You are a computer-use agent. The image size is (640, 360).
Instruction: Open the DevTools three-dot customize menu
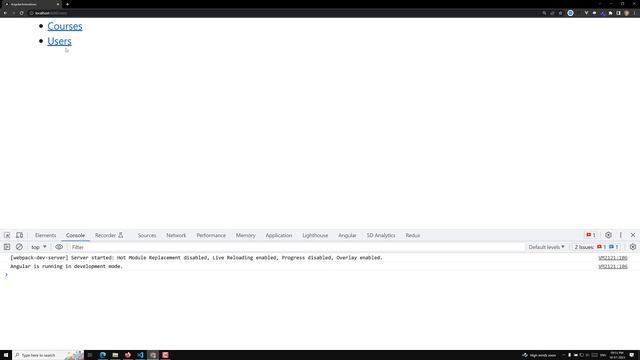point(620,235)
